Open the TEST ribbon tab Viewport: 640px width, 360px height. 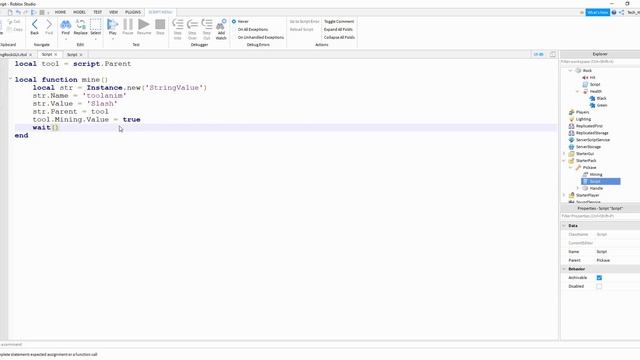tap(98, 12)
